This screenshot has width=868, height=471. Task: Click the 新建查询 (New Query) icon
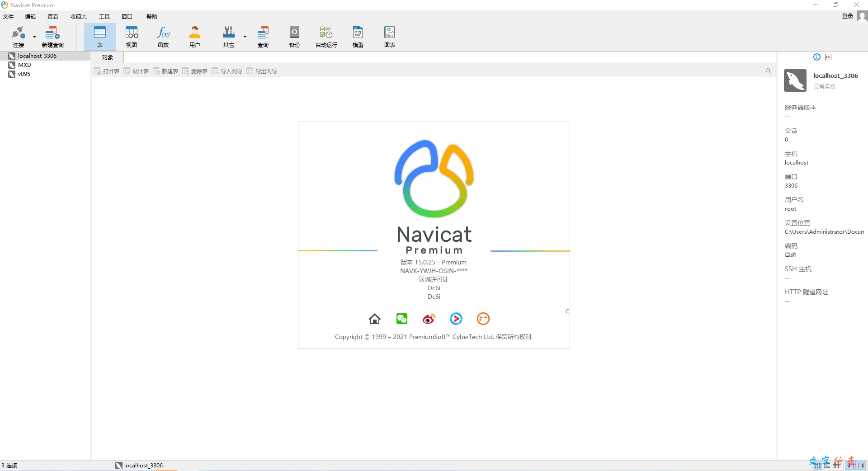click(52, 37)
